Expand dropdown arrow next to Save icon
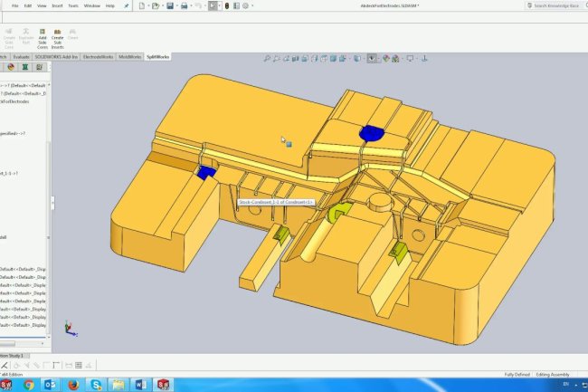588x392 pixels. 176,5
